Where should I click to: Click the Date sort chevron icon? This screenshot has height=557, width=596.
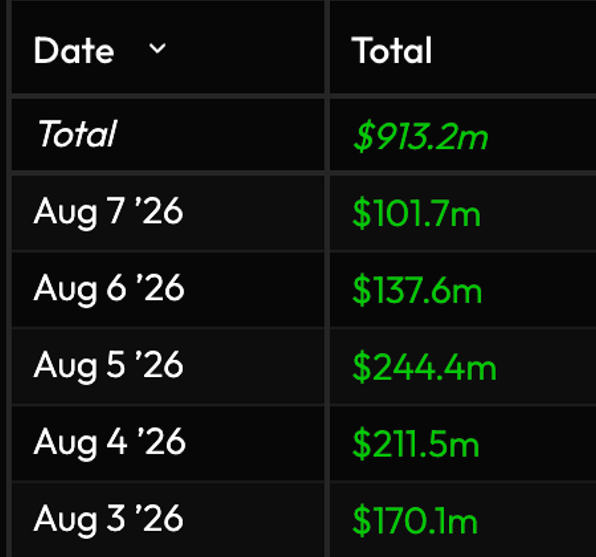pos(157,49)
